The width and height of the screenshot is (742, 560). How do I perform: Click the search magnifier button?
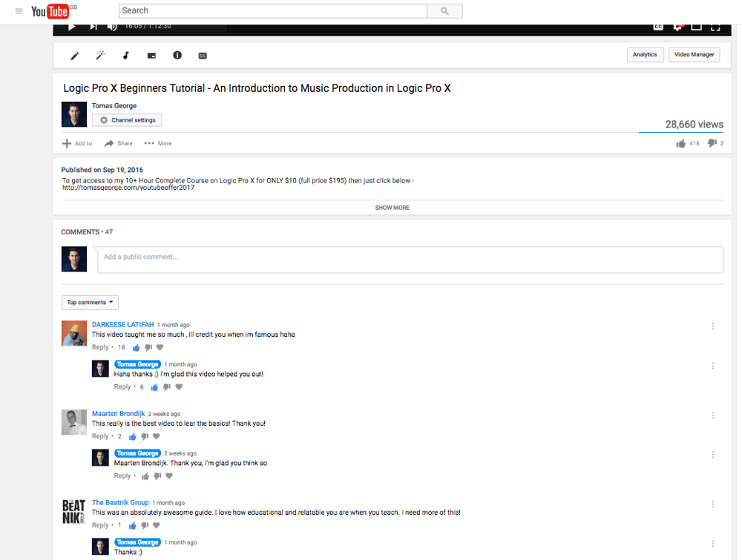pos(444,11)
